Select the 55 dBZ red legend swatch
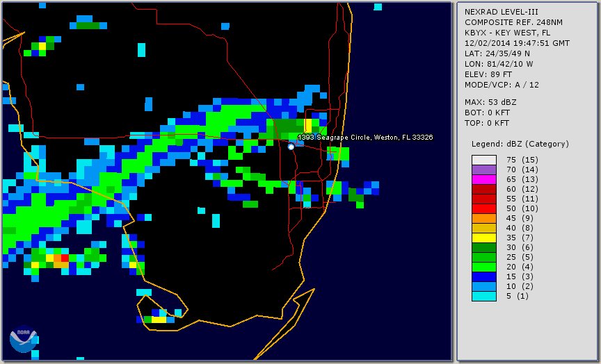Viewport: 601px width, 364px height. coord(484,199)
